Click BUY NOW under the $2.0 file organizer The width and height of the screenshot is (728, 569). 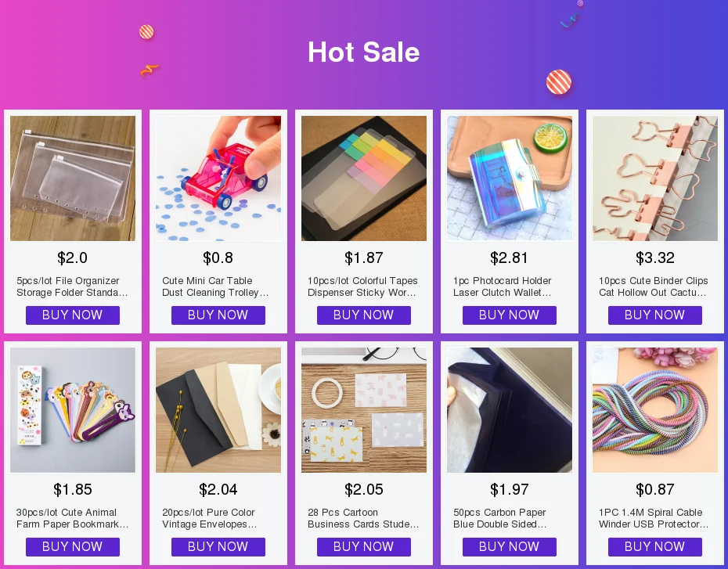click(73, 315)
